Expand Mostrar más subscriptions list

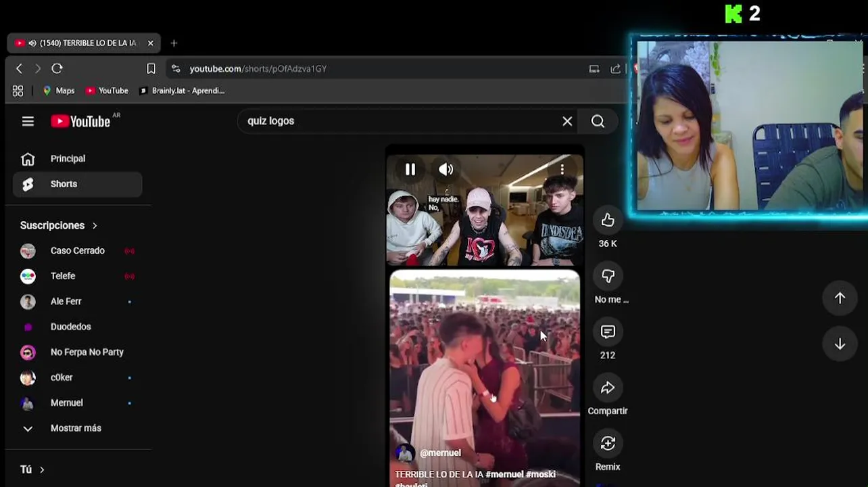(78, 428)
